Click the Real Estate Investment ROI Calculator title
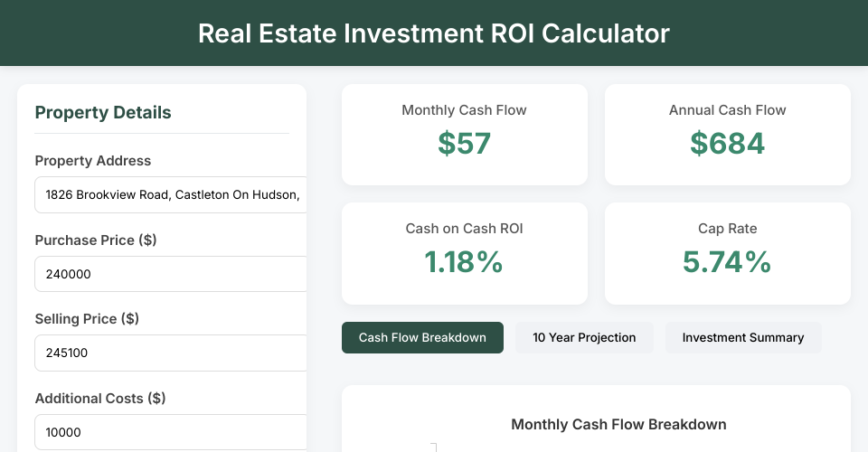 (434, 33)
